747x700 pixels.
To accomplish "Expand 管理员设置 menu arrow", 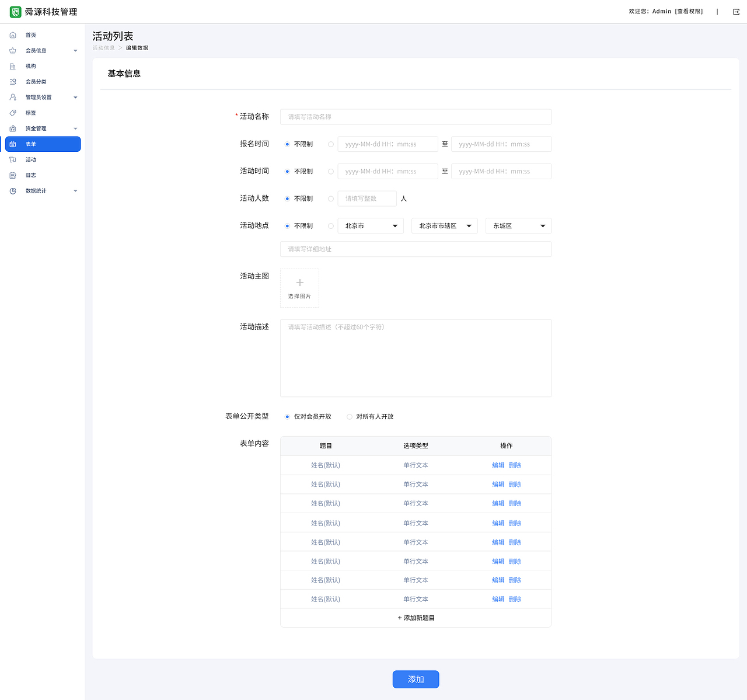I will click(75, 97).
